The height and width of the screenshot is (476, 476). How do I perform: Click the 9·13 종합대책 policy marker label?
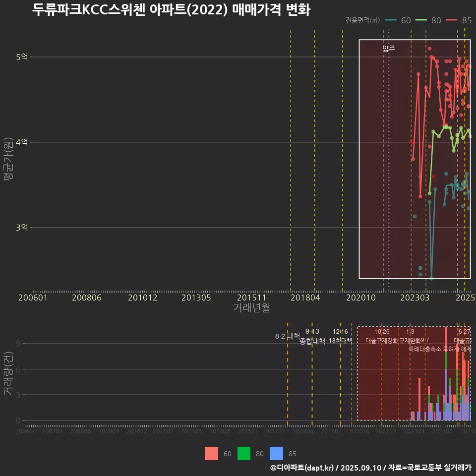pyautogui.click(x=312, y=336)
